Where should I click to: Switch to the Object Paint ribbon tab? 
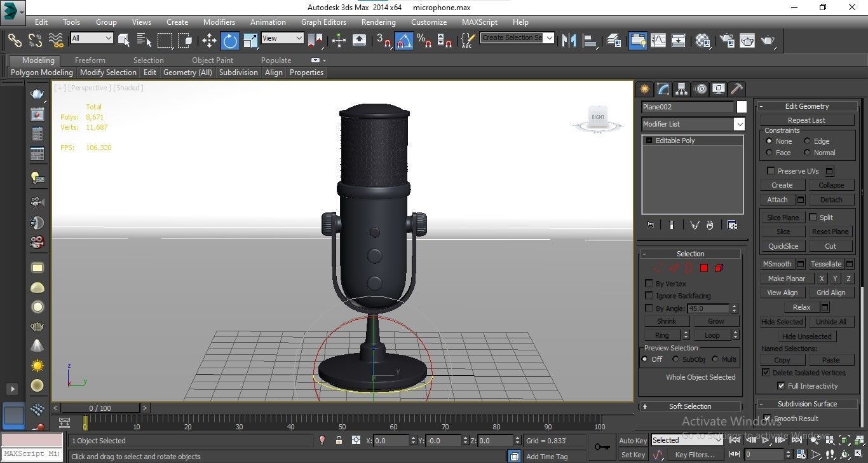212,60
